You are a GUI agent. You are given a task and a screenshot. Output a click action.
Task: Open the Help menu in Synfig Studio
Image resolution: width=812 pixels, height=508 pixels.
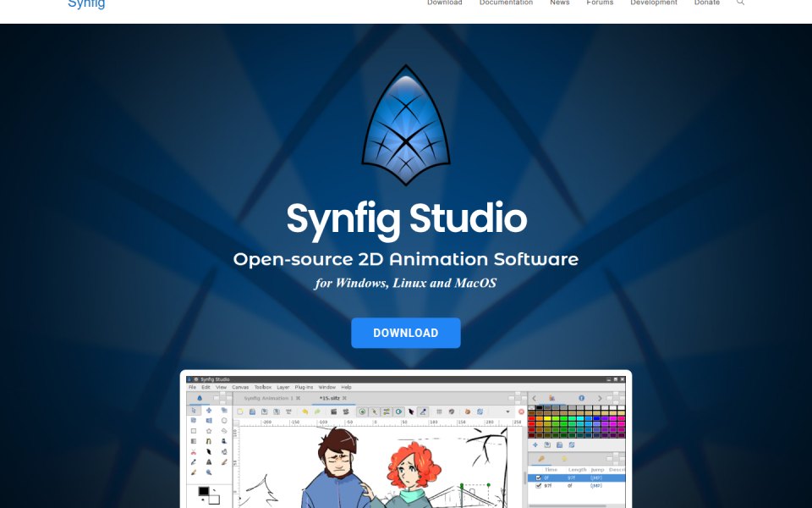point(347,387)
